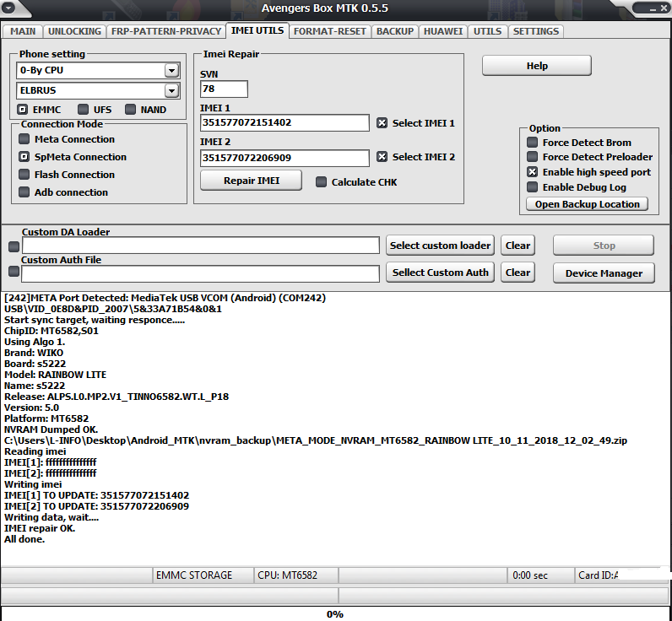The height and width of the screenshot is (621, 672).
Task: Click the 'IMEI repair OK.' log line
Action: [40, 528]
